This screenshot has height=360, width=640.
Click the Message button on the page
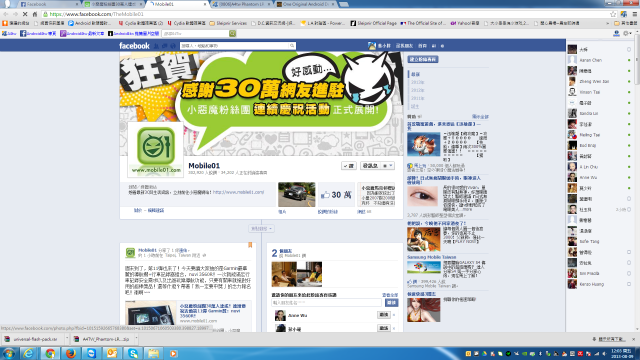370,166
